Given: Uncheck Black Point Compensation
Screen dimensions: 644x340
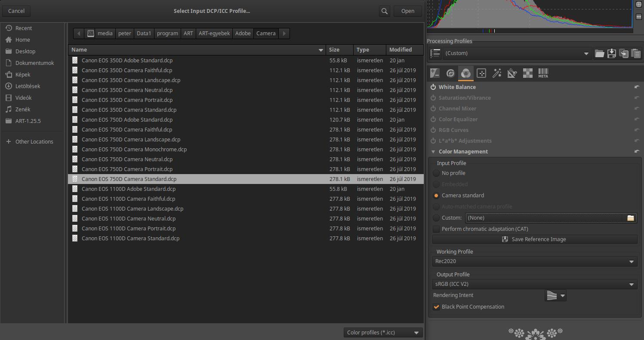Looking at the screenshot, I should pyautogui.click(x=436, y=307).
